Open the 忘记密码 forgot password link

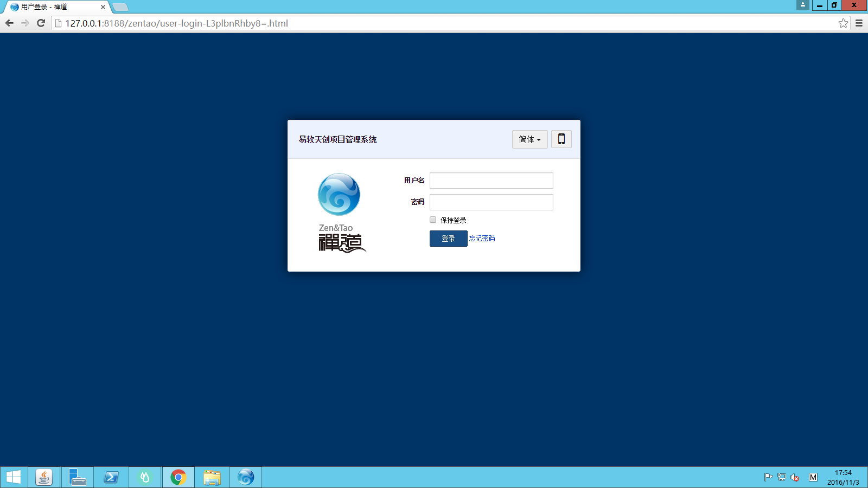point(482,238)
